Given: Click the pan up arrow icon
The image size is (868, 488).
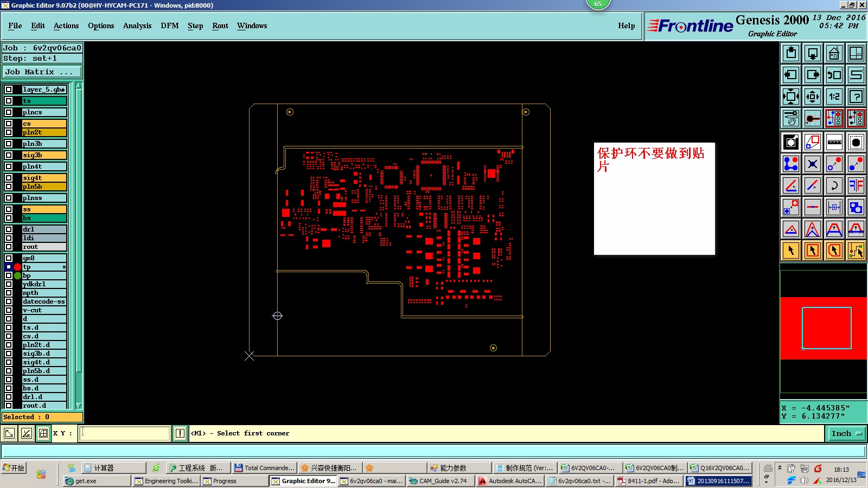Looking at the screenshot, I should [791, 53].
